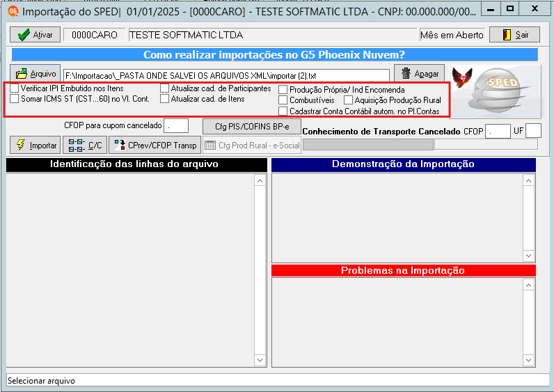This screenshot has height=392, width=554.
Task: Click the Conhecimento de Transporte CFOP field
Action: click(x=498, y=131)
